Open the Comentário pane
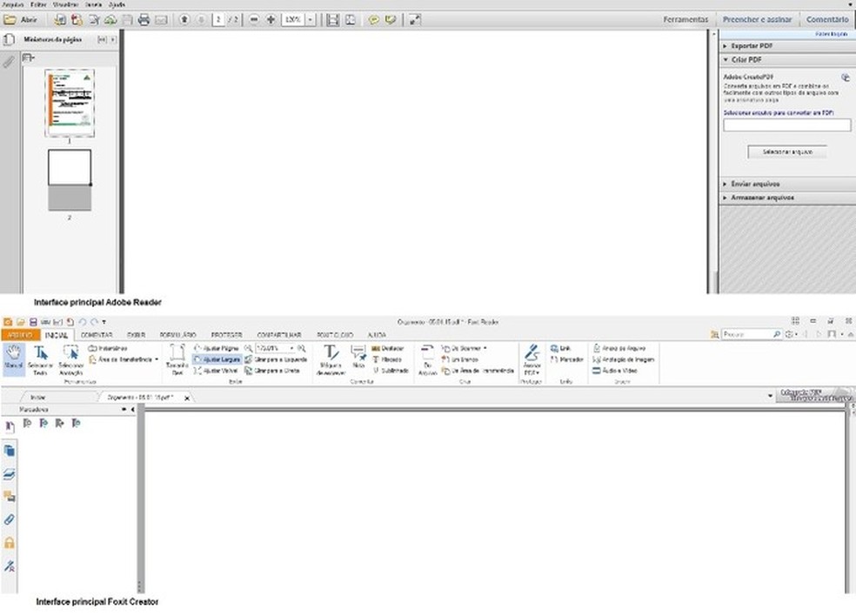 (827, 19)
